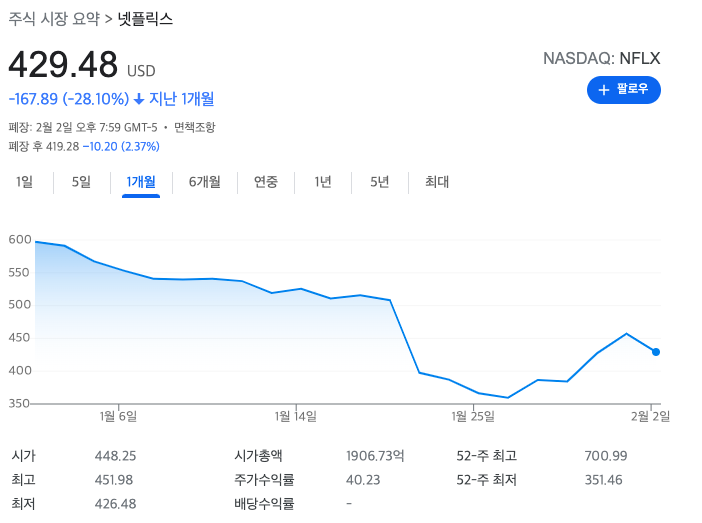Click the down arrow icon beside 지난 1개월
The image size is (702, 523).
[139, 99]
